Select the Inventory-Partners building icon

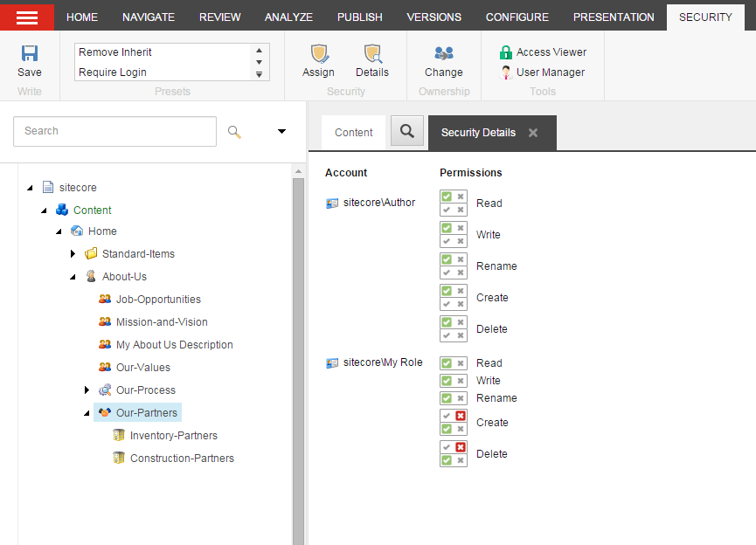[119, 435]
